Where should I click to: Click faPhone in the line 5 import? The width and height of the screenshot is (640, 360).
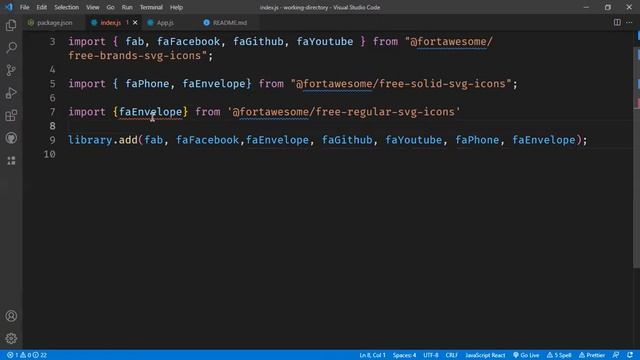[x=147, y=84]
